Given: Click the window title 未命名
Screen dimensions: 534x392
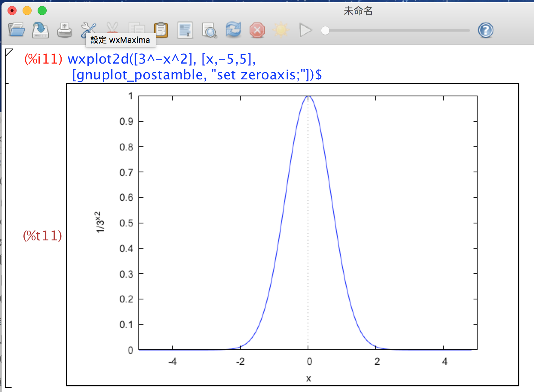Looking at the screenshot, I should point(358,11).
